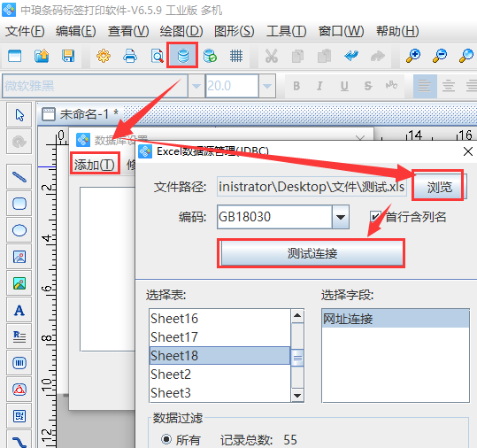Open the font name dropdown arrow

tap(196, 86)
